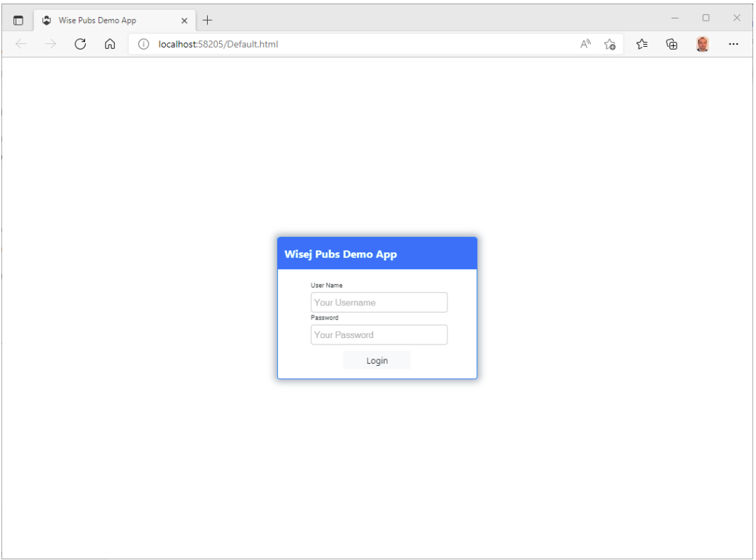
Task: Open the user profile avatar
Action: pyautogui.click(x=703, y=45)
